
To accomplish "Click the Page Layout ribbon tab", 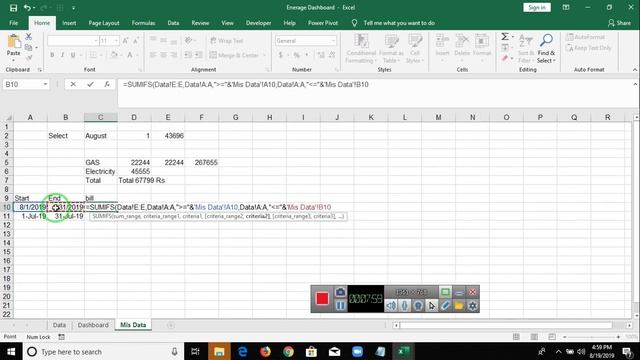I will coord(104,23).
